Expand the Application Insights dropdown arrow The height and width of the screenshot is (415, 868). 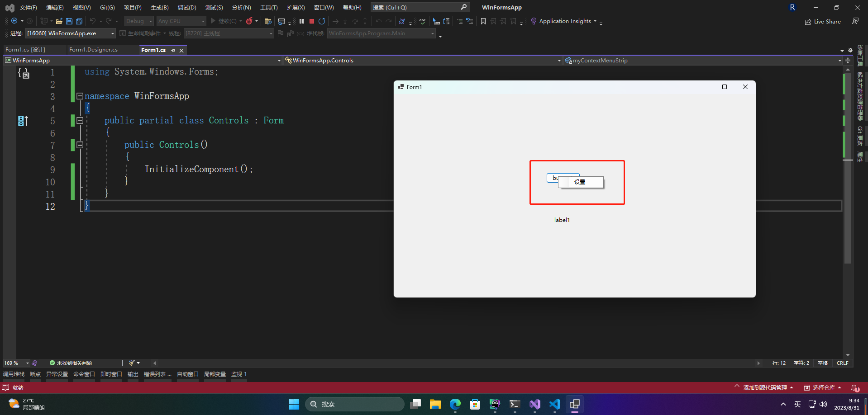pyautogui.click(x=595, y=21)
